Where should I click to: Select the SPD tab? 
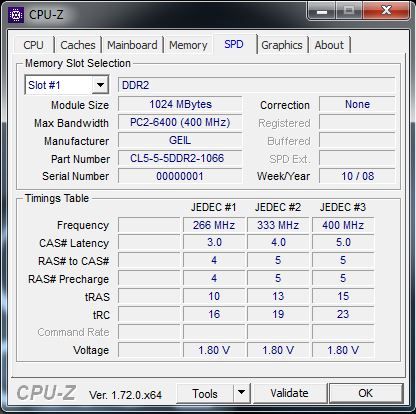(x=234, y=44)
